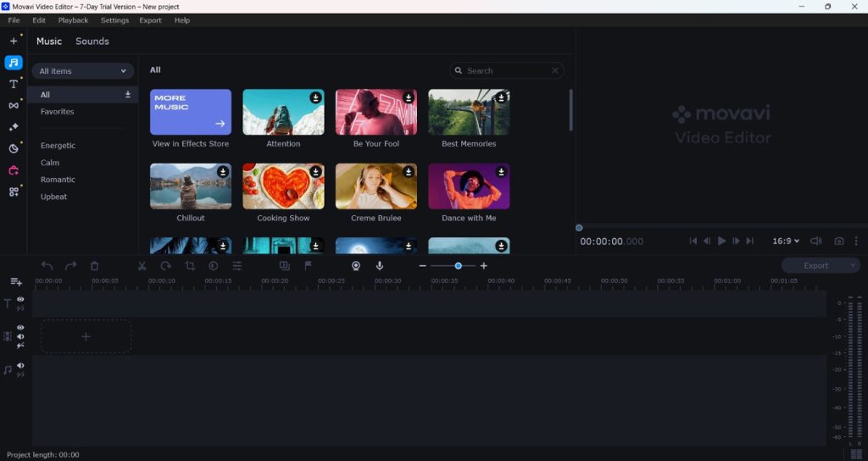Switch to the Sounds tab
Image resolution: width=868 pixels, height=461 pixels.
(92, 42)
